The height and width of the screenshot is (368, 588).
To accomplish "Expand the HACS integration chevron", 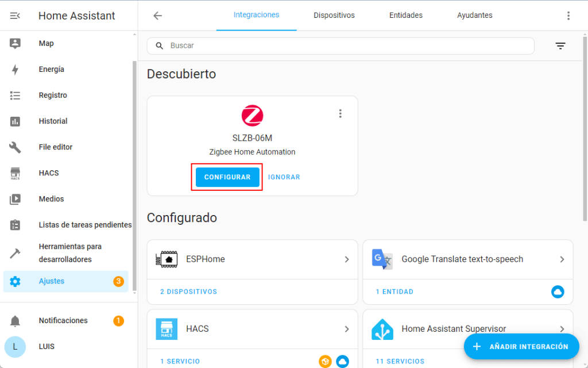I will click(347, 329).
